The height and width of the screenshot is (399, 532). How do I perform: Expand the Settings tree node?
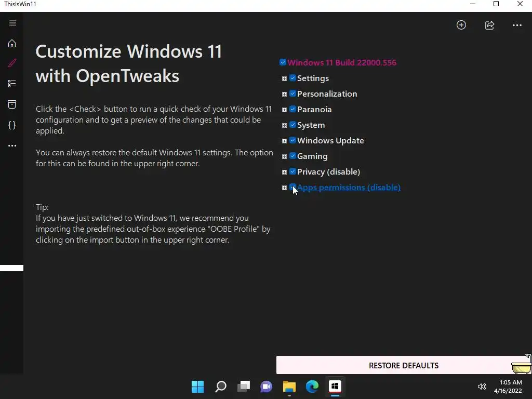tap(284, 79)
